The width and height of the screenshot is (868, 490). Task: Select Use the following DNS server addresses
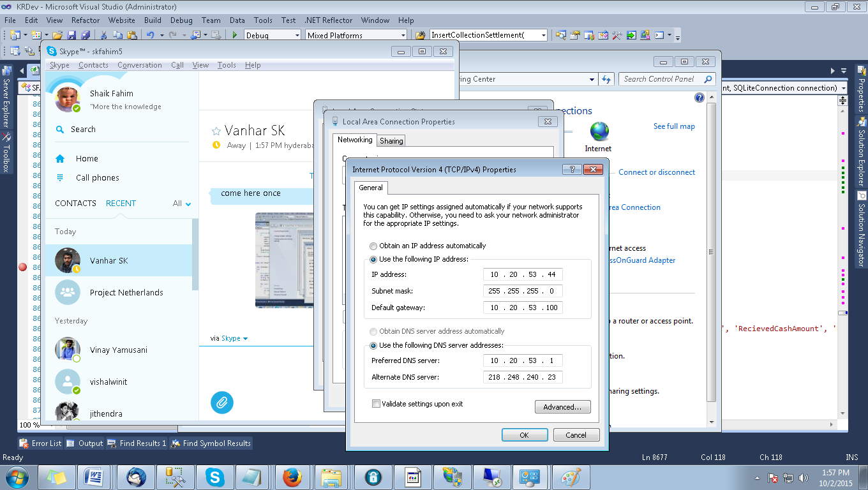point(373,345)
